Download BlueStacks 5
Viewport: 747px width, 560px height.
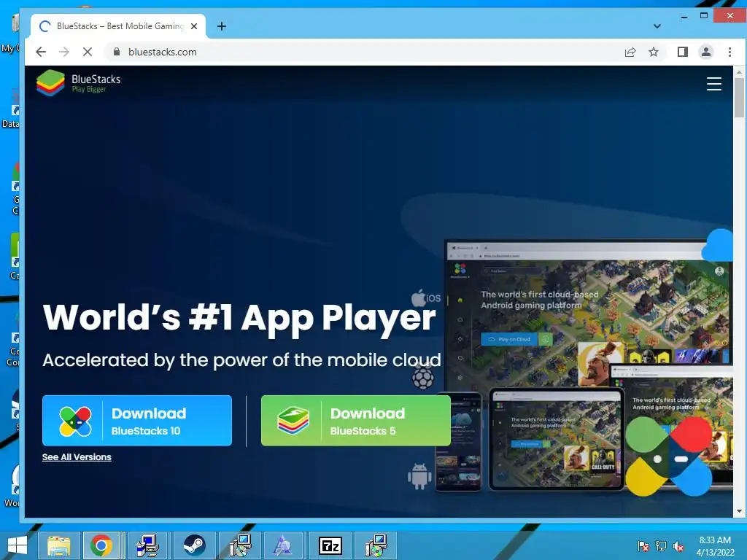356,421
